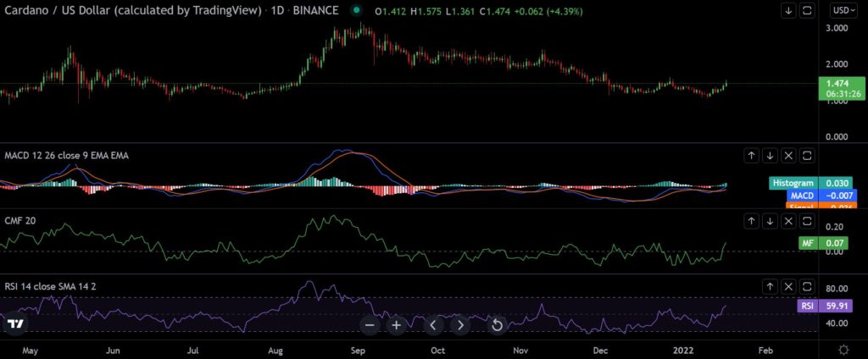This screenshot has width=868, height=359.
Task: Zoom out the chart with minus button
Action: (370, 325)
